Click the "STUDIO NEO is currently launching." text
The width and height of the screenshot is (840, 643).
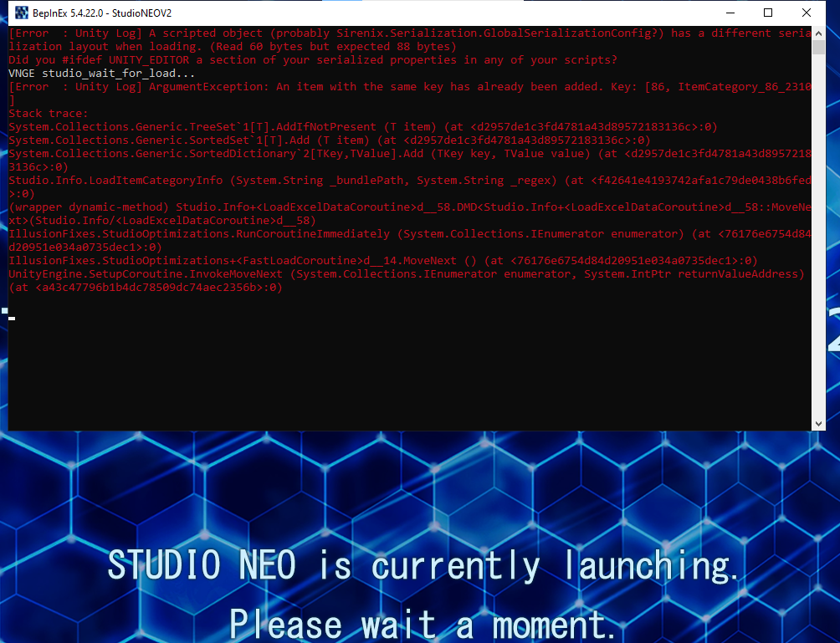point(423,566)
